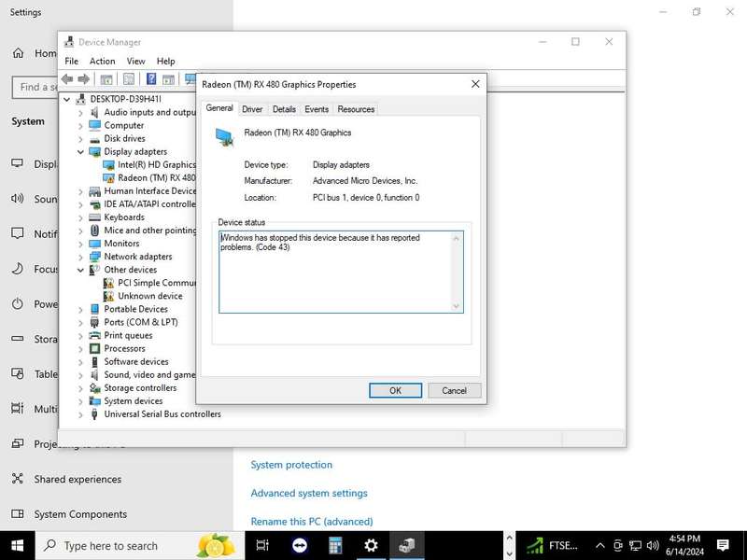The image size is (747, 560).
Task: Expand the Audio inputs and outputs node
Action: [80, 112]
